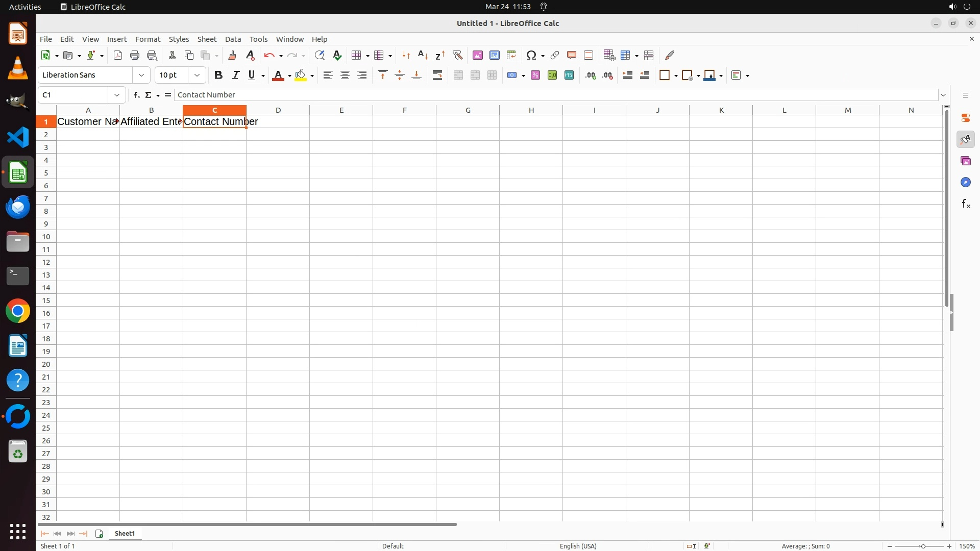Click the AutoFilter icon
This screenshot has width=980, height=551.
pyautogui.click(x=457, y=55)
